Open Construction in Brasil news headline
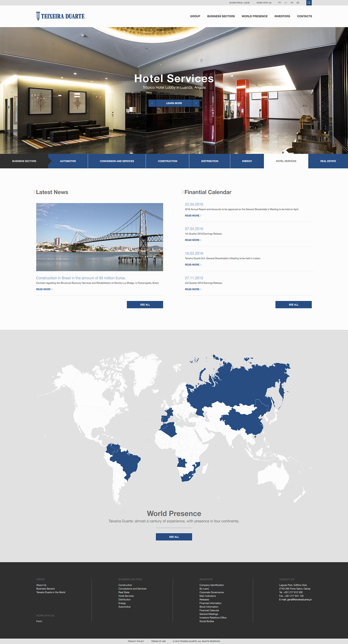This screenshot has height=644, width=348. coord(81,278)
